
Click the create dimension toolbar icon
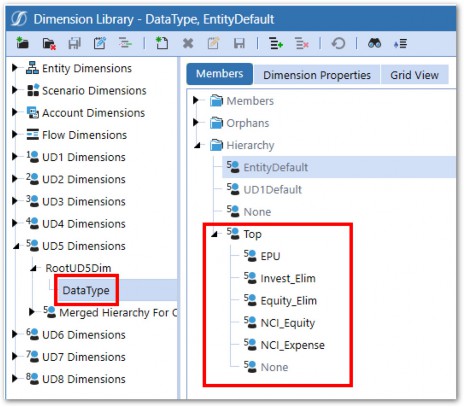point(22,43)
